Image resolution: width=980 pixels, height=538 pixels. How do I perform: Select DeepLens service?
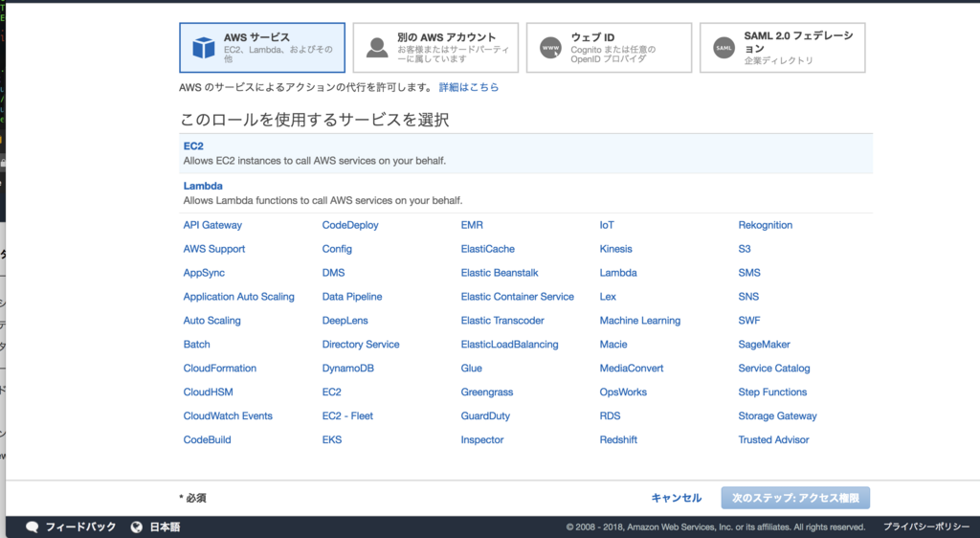click(345, 321)
